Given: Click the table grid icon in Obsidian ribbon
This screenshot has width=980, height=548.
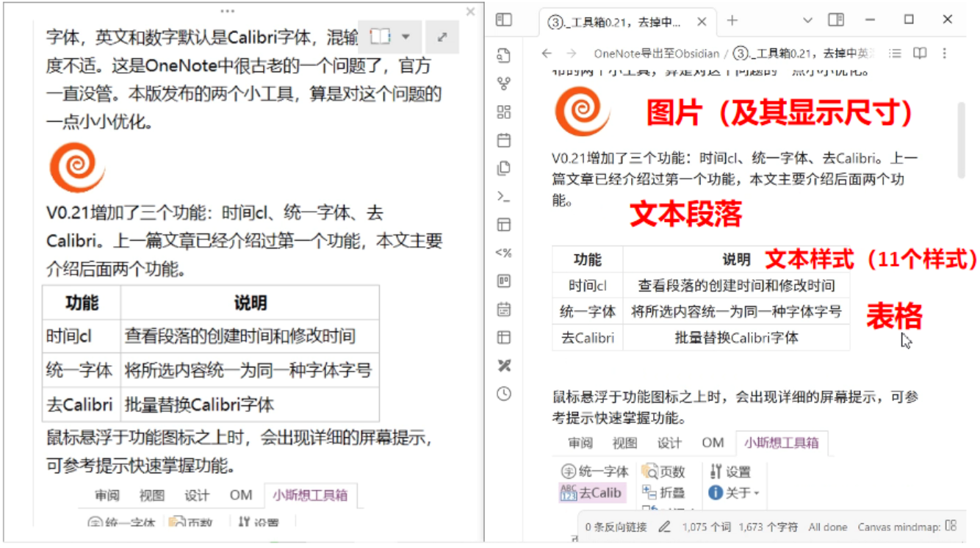Looking at the screenshot, I should [504, 337].
